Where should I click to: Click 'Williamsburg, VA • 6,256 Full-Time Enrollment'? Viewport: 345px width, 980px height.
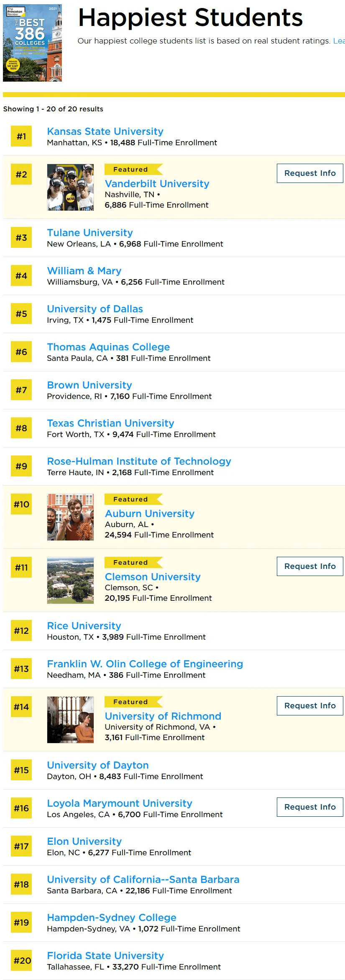pyautogui.click(x=135, y=282)
